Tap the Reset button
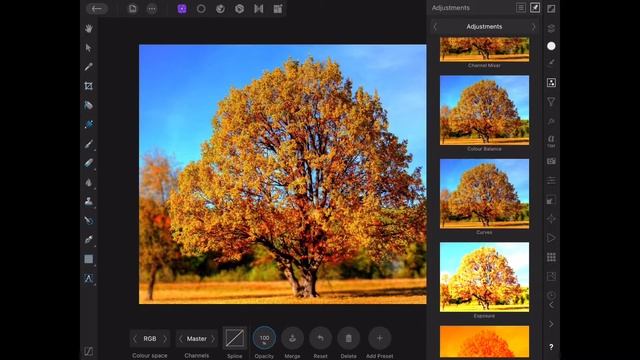The image size is (640, 360). (320, 338)
